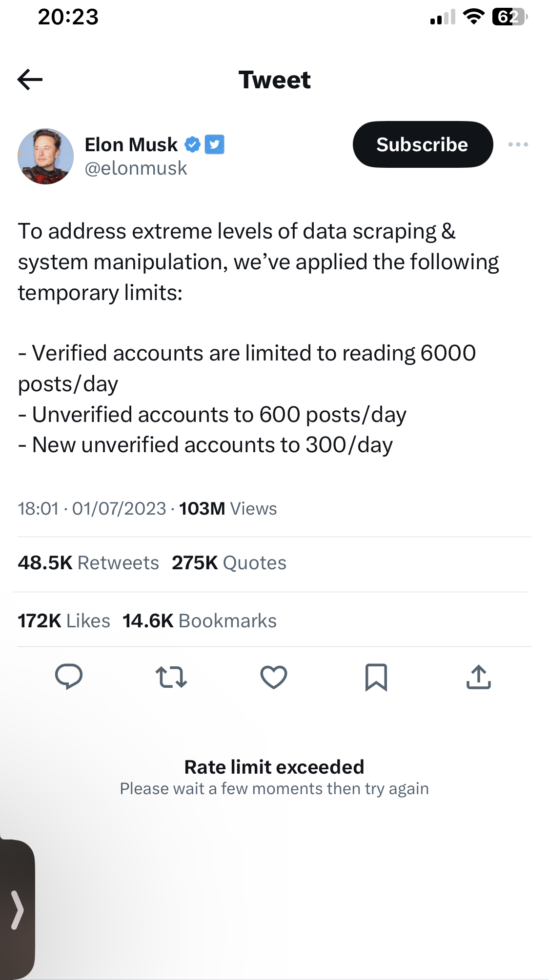This screenshot has height=980, width=549.
Task: Tap the Elon Musk display name
Action: point(131,144)
